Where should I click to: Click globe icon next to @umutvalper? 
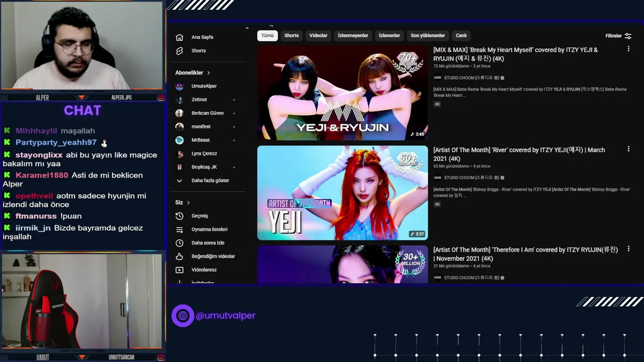183,316
